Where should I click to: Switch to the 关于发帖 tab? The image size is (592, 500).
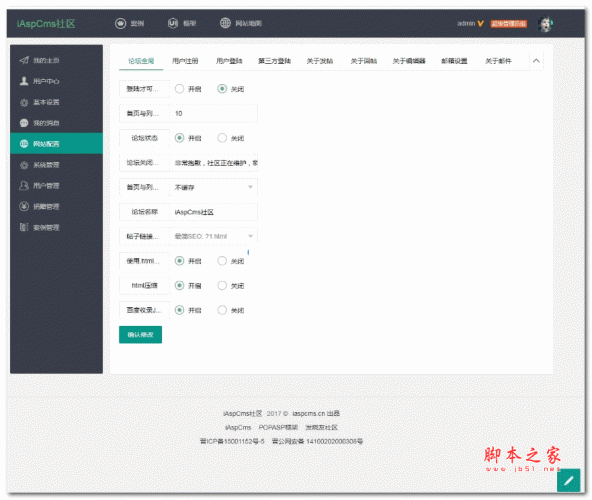coord(320,61)
